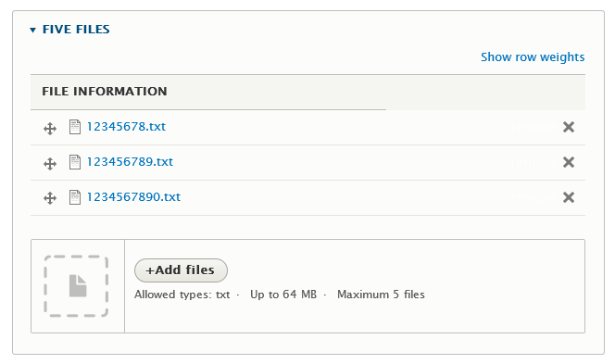The image size is (615, 364).
Task: Click the 'Maximum 5 files' text
Action: click(x=381, y=295)
